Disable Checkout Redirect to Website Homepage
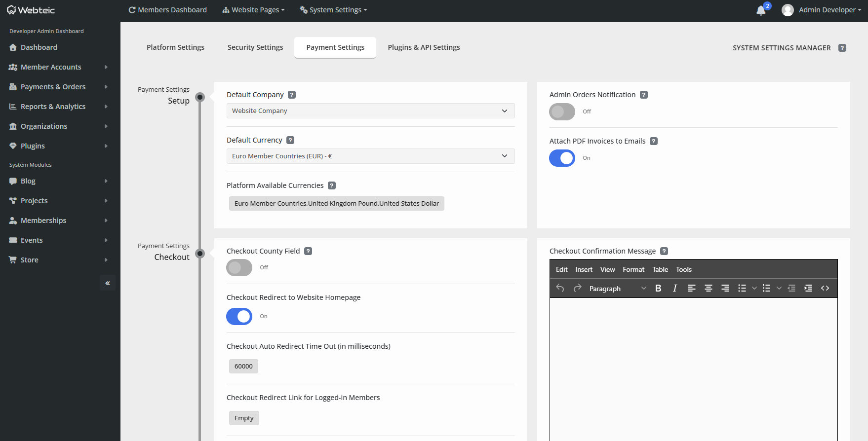Viewport: 868px width, 441px height. 239,317
